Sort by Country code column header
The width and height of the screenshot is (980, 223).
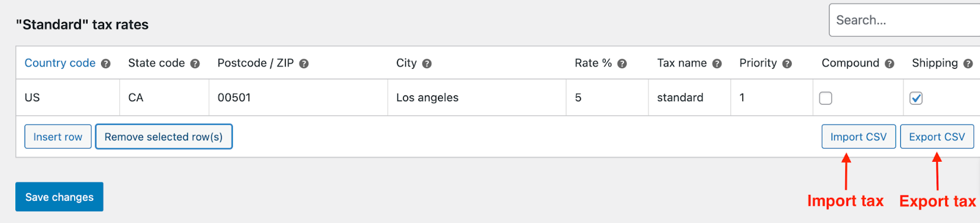click(60, 63)
